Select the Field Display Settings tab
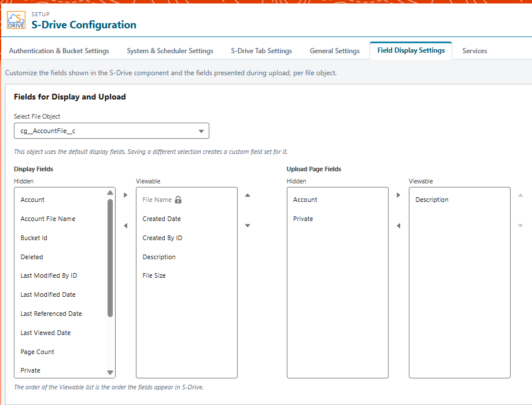Image resolution: width=532 pixels, height=405 pixels. tap(411, 50)
